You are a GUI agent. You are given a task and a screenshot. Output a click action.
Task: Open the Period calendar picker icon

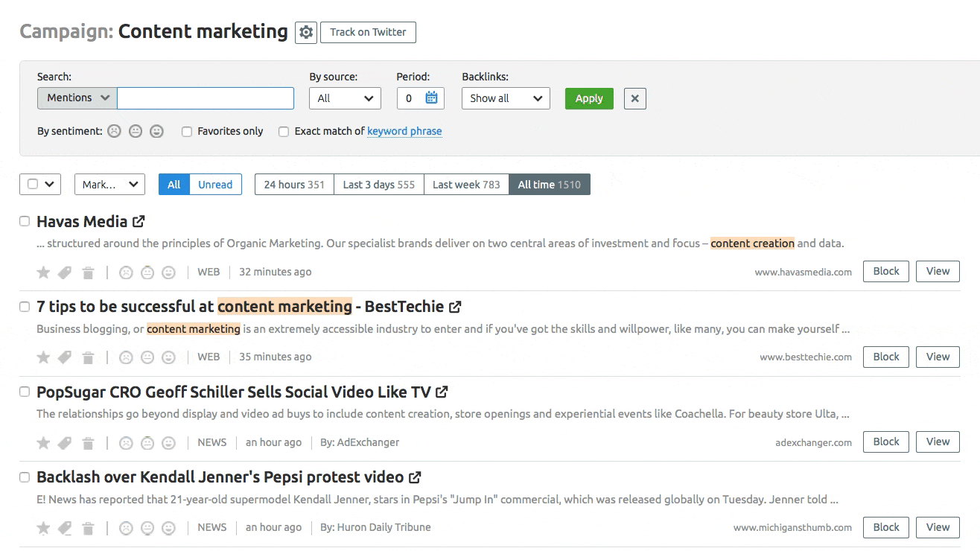[431, 98]
